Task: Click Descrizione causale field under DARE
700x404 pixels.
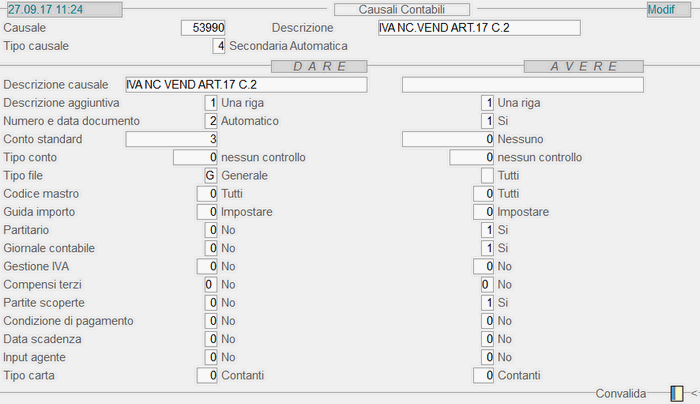Action: tap(246, 85)
